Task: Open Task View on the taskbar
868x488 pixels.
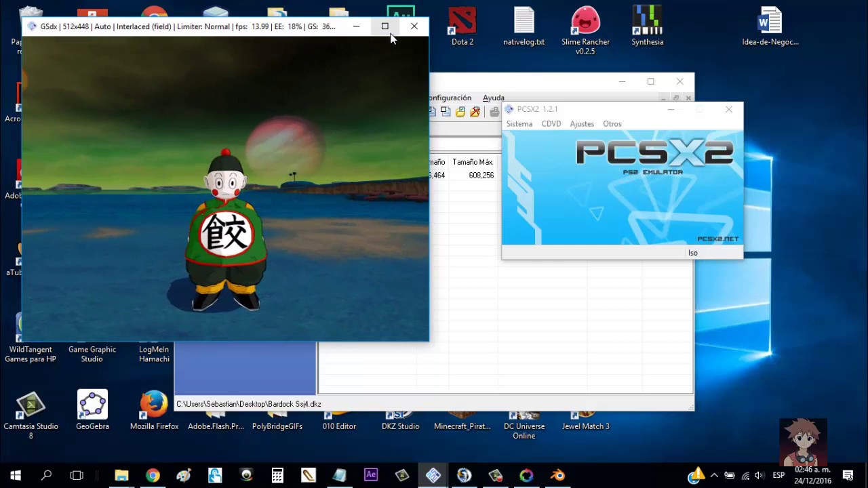Action: coord(77,475)
